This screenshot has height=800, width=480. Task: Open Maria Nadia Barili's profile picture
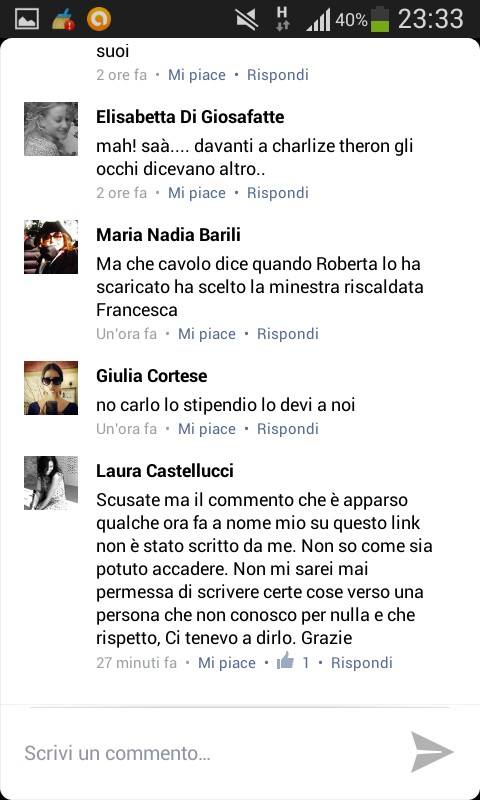pyautogui.click(x=51, y=247)
